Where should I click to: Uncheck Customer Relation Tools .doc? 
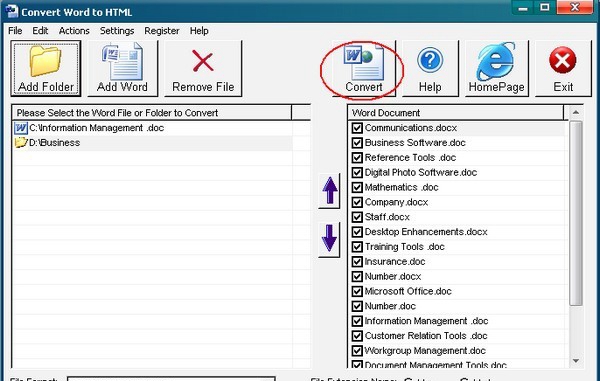(x=357, y=336)
